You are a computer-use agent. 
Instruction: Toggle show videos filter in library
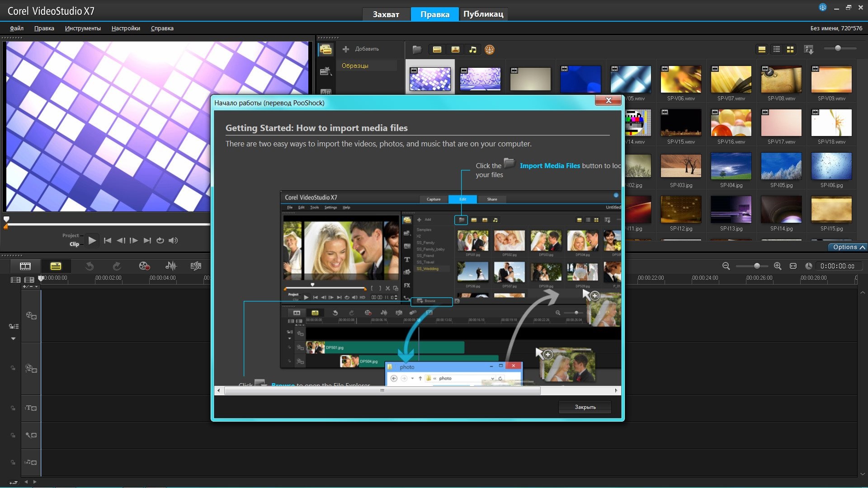437,50
